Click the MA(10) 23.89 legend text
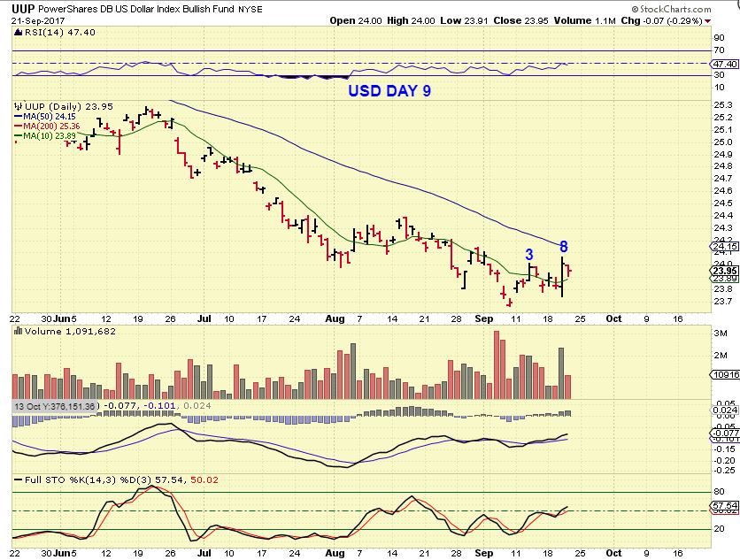 pos(49,136)
